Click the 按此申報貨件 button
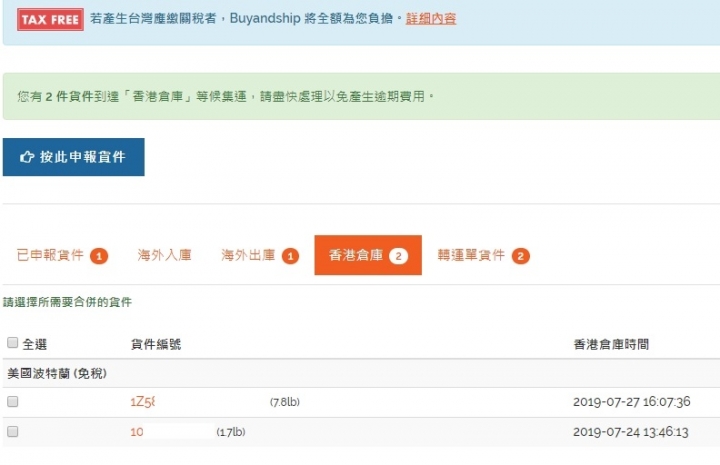Image resolution: width=720 pixels, height=465 pixels. click(73, 157)
